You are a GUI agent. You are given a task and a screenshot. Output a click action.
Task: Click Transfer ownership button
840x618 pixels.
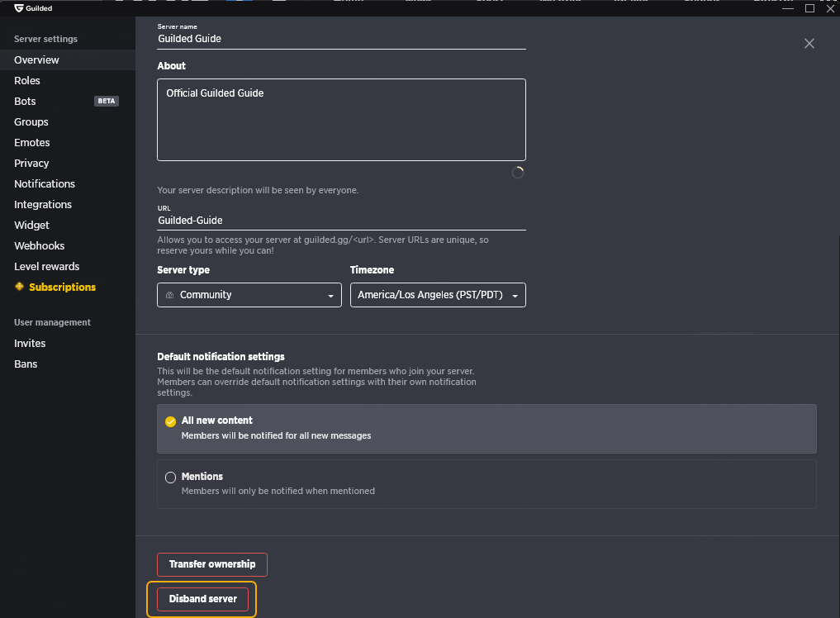[x=212, y=564]
